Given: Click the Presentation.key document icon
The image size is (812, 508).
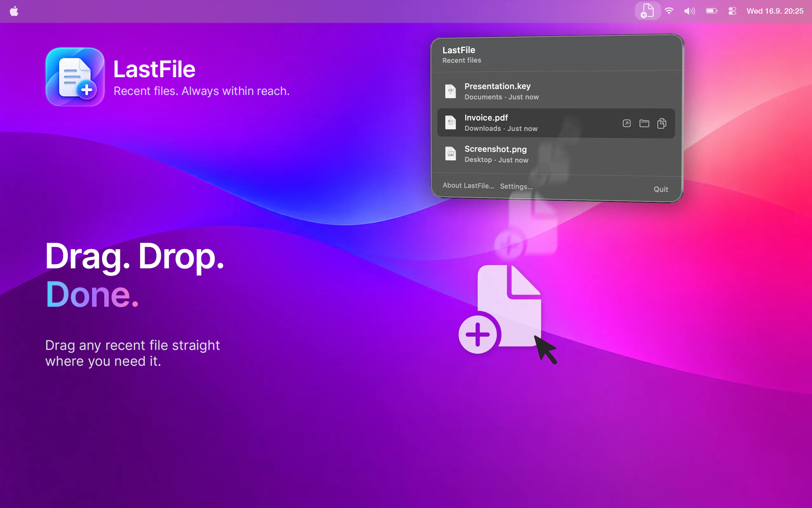Looking at the screenshot, I should [450, 91].
